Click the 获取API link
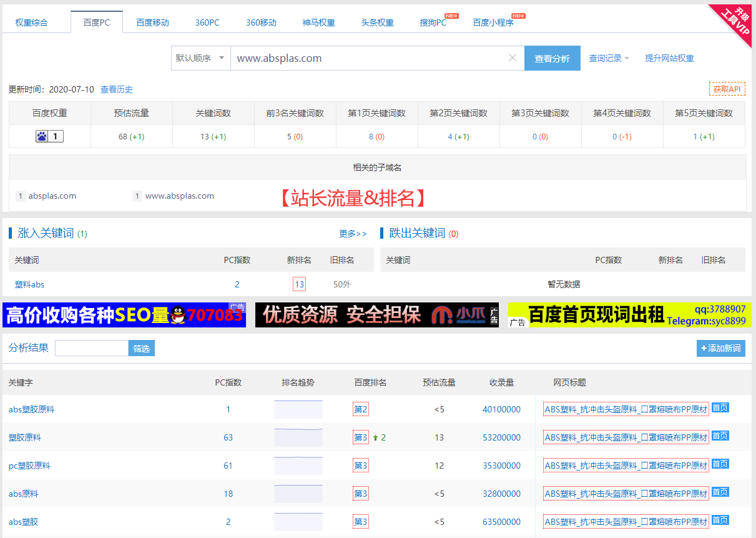The height and width of the screenshot is (538, 756). (x=727, y=89)
